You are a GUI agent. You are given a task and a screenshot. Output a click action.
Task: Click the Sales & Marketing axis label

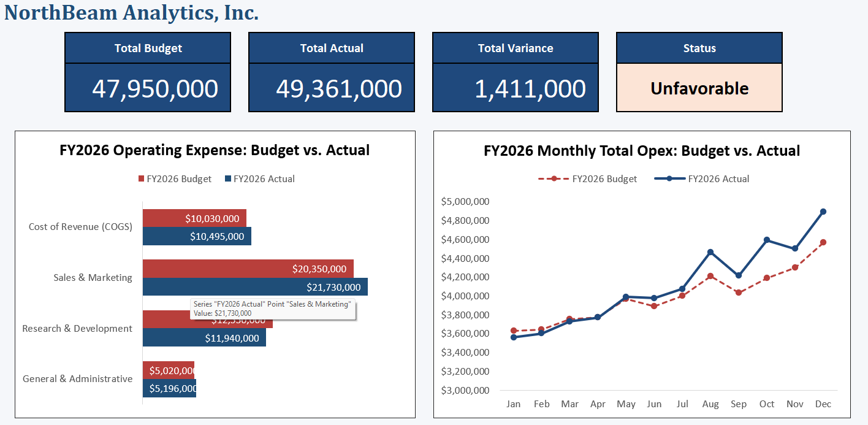pyautogui.click(x=93, y=277)
